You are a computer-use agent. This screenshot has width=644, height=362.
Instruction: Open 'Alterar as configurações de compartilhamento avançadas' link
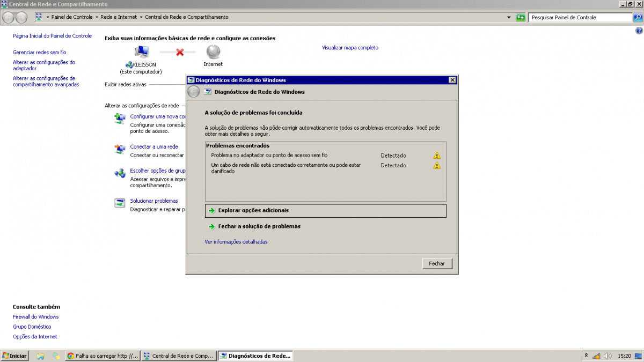[46, 82]
